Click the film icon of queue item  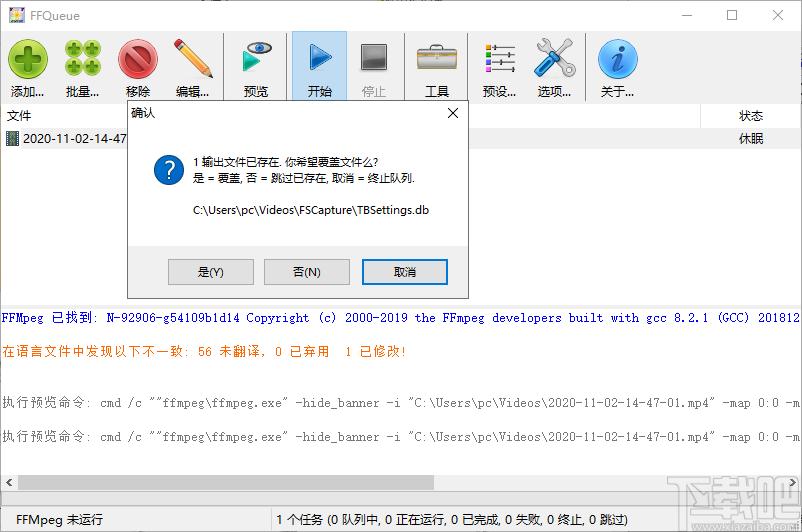tap(12, 139)
